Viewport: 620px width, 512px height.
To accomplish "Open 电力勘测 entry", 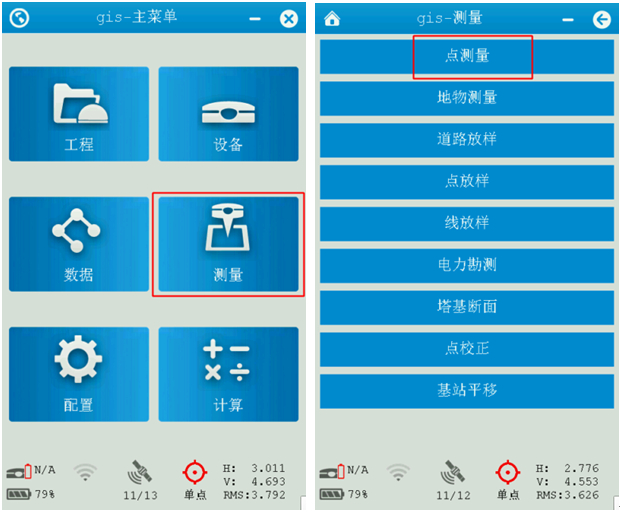I will [467, 266].
